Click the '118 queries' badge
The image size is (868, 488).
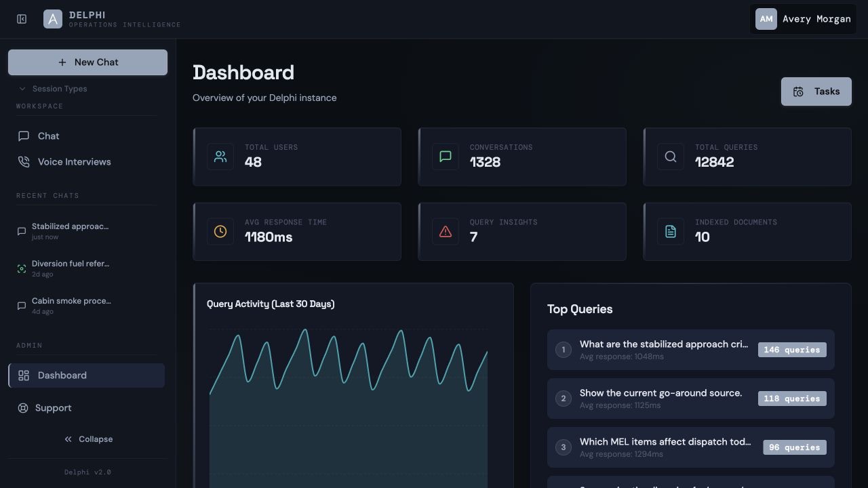tap(792, 399)
